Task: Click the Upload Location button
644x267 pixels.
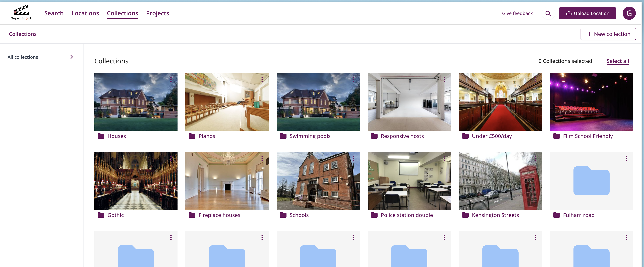Action: (587, 13)
